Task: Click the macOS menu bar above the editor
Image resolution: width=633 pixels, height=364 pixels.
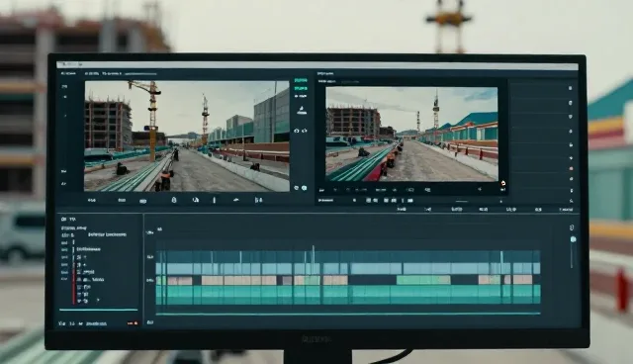Action: [x=317, y=64]
